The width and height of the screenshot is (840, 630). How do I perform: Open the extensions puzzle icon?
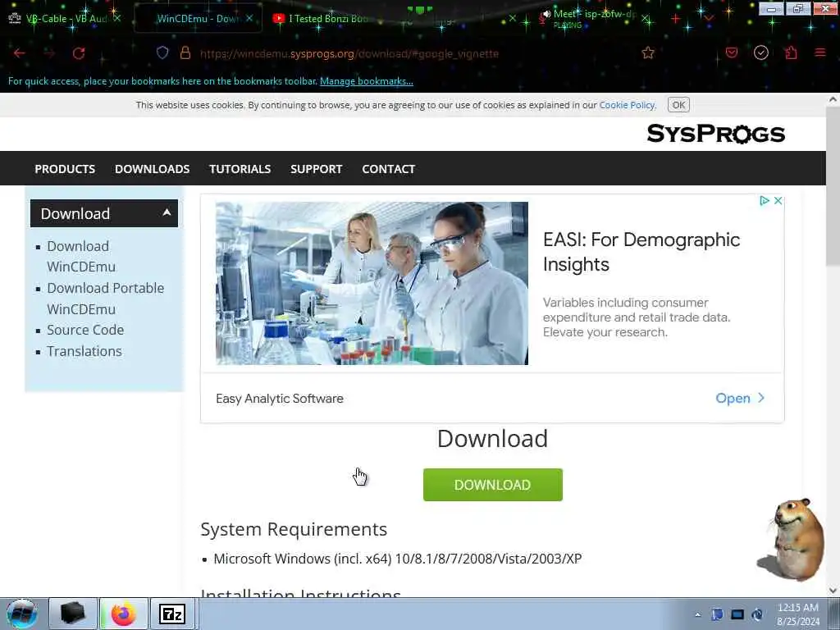(x=792, y=52)
